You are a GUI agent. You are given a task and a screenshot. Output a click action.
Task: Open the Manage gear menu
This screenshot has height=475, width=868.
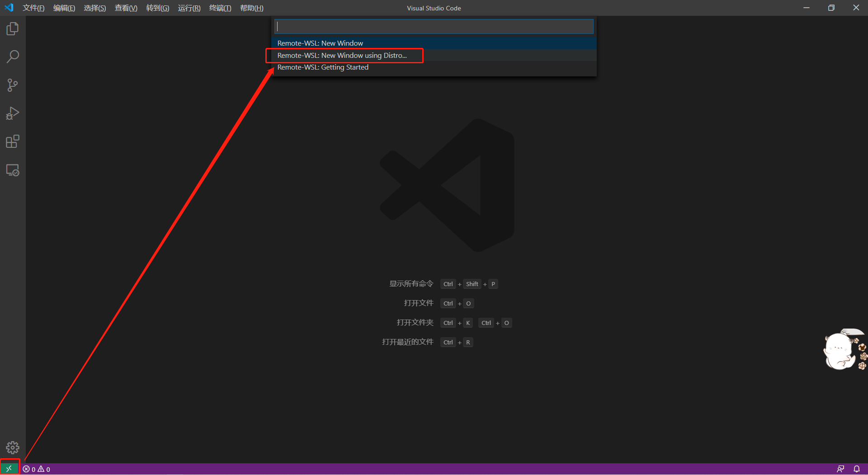[x=13, y=447]
